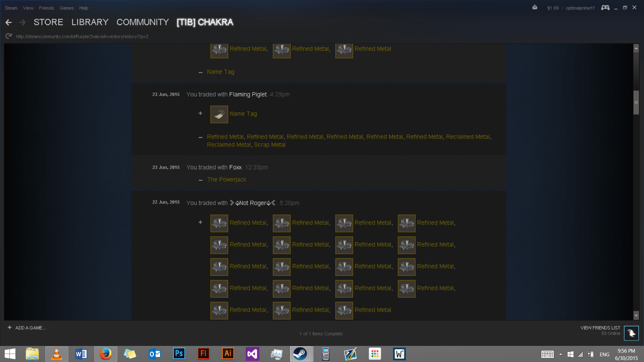The image size is (644, 362).
Task: Open Flaming Piglet's profile link
Action: [x=248, y=95]
